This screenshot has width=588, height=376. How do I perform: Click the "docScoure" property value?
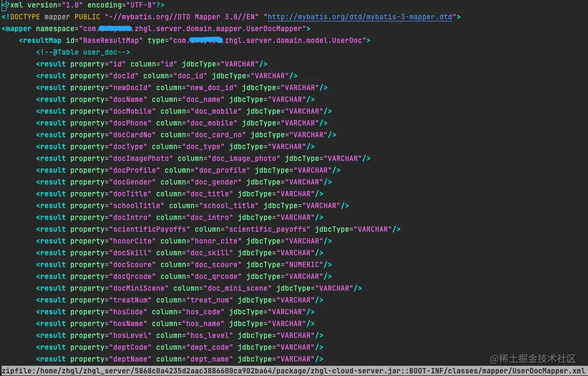133,265
